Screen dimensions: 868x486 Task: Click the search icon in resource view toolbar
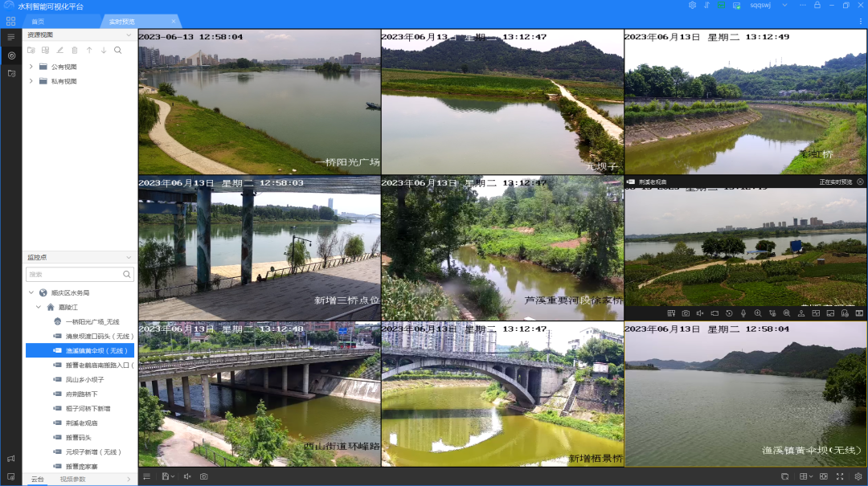(x=118, y=50)
